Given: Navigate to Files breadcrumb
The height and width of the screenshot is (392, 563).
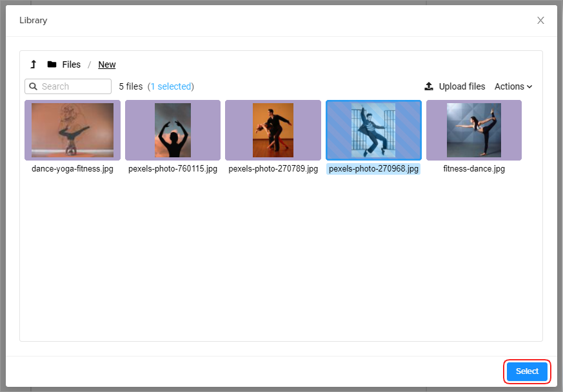Looking at the screenshot, I should [x=71, y=64].
